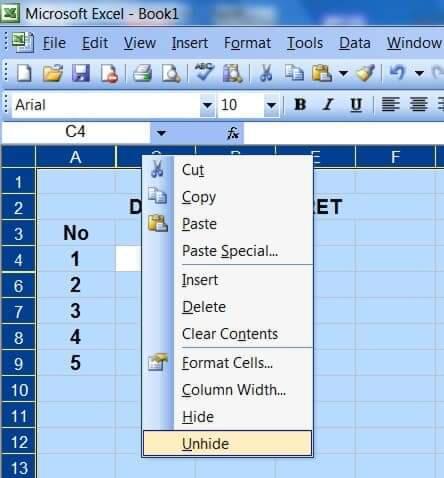This screenshot has height=478, width=444.
Task: Select the column F header
Action: (x=395, y=156)
